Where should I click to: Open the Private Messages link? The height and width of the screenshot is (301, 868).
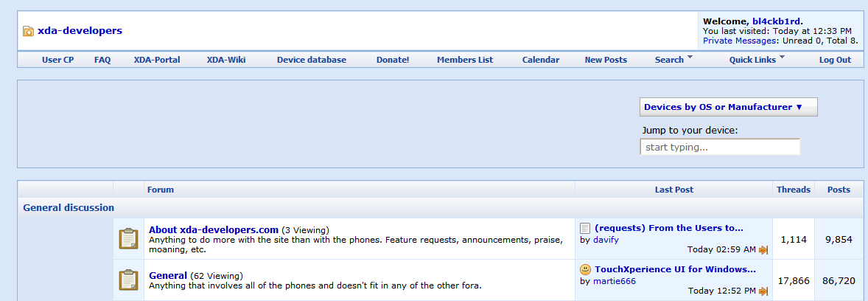(739, 41)
